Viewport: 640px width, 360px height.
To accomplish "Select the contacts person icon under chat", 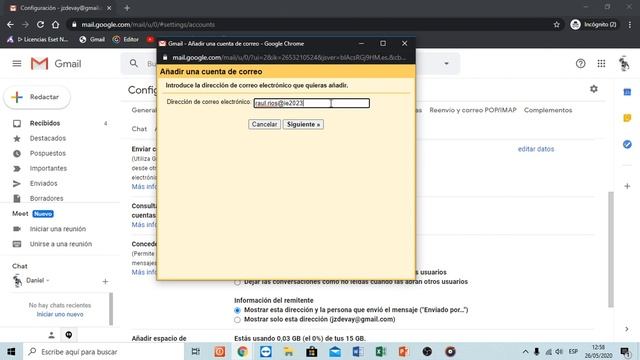I will (51, 335).
